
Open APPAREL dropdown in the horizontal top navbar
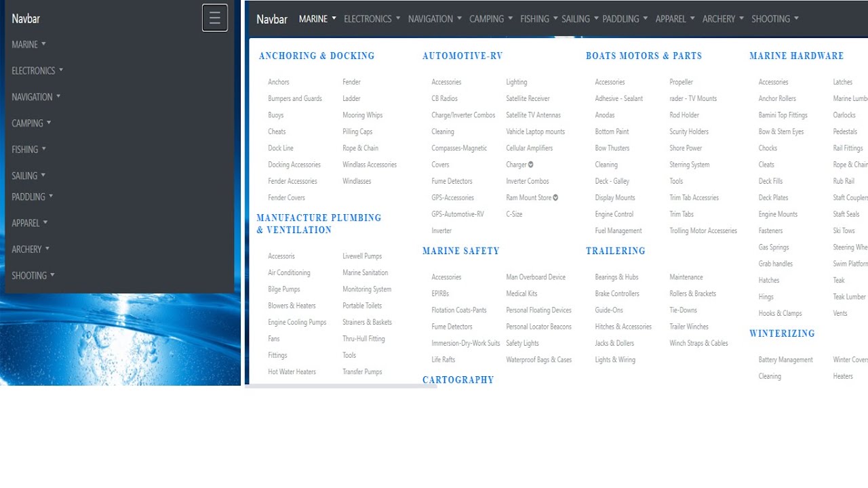tap(675, 19)
